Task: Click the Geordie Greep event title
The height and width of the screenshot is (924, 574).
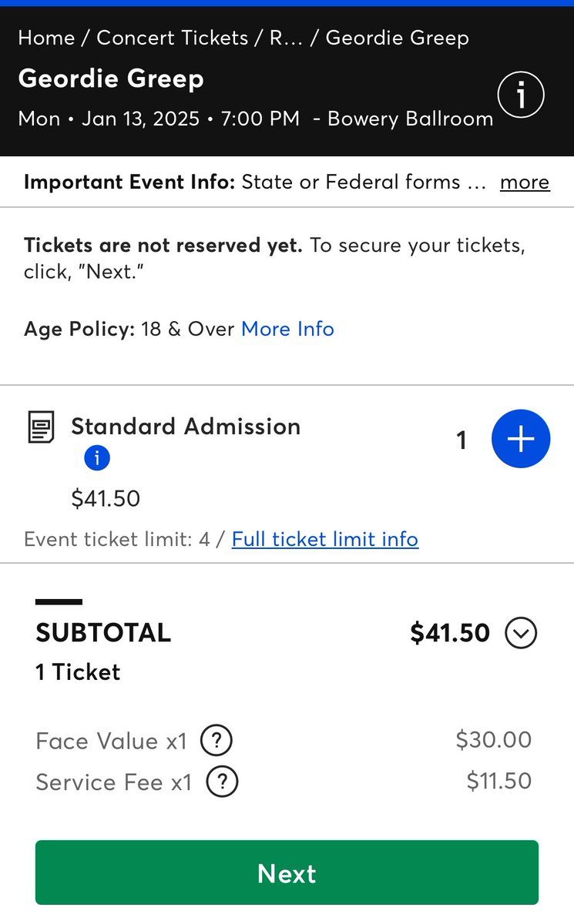Action: point(111,79)
